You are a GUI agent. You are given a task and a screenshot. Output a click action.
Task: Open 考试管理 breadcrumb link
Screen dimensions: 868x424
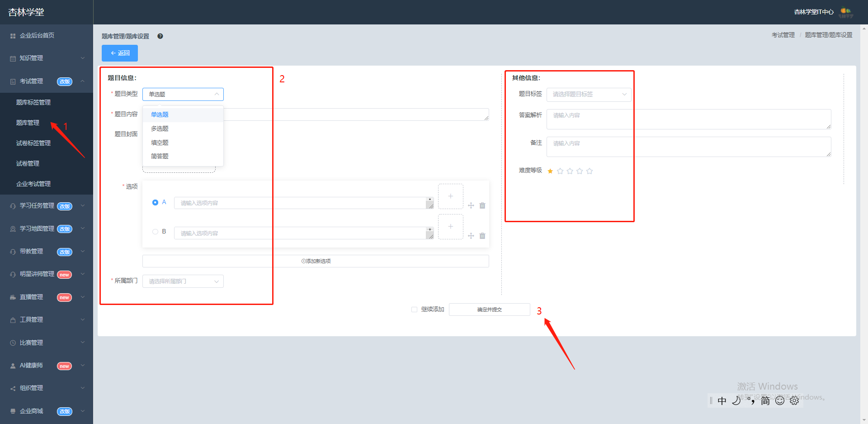(x=783, y=35)
